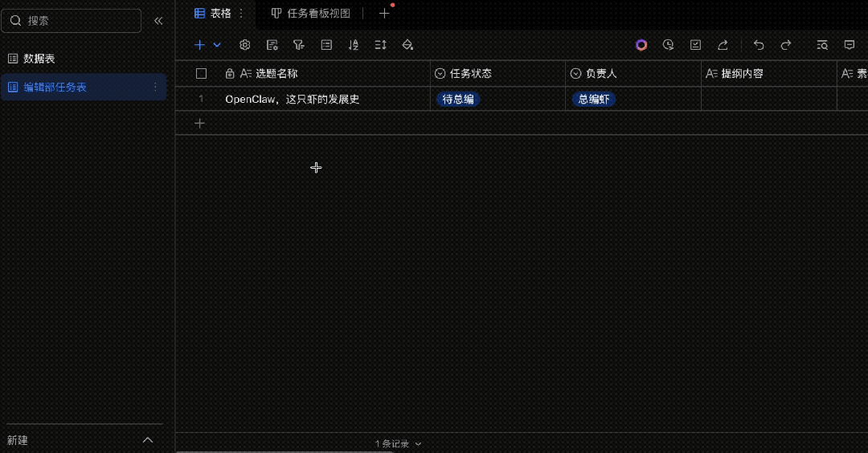Click the filter icon in toolbar
The width and height of the screenshot is (868, 453).
299,45
